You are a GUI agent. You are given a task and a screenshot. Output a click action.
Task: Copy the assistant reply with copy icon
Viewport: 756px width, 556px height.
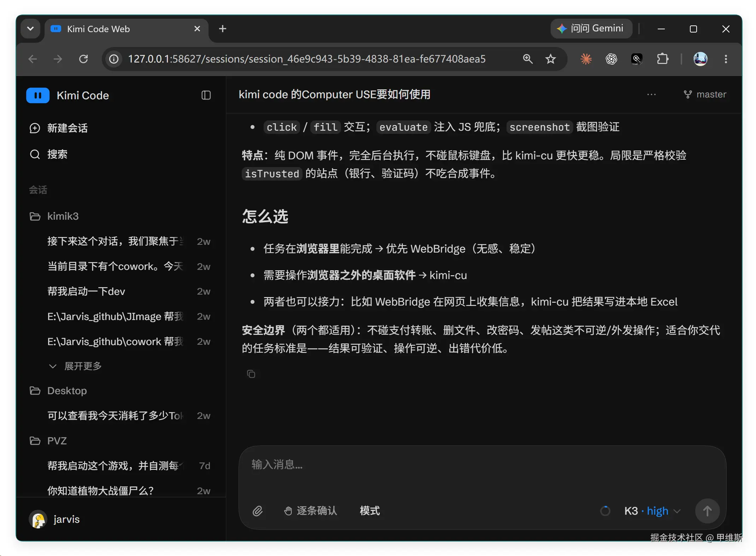click(251, 374)
